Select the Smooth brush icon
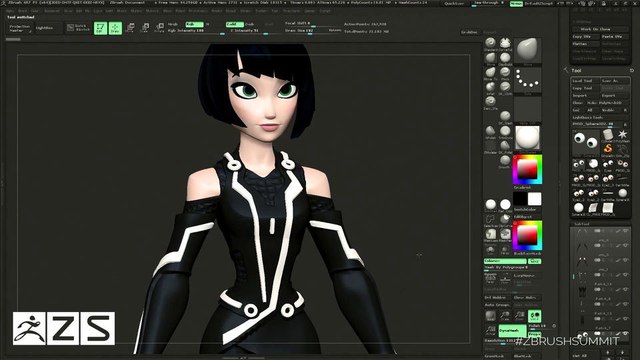Image resolution: width=640 pixels, height=360 pixels. pyautogui.click(x=505, y=160)
